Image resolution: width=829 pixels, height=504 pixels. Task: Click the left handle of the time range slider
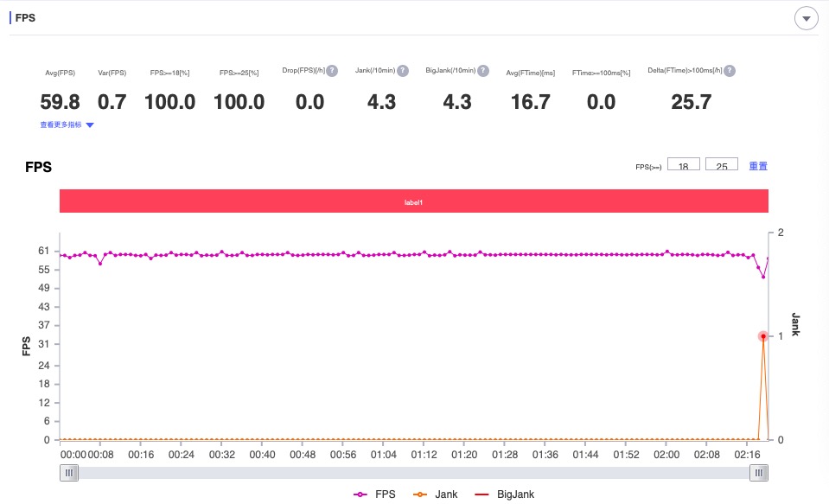(x=68, y=472)
